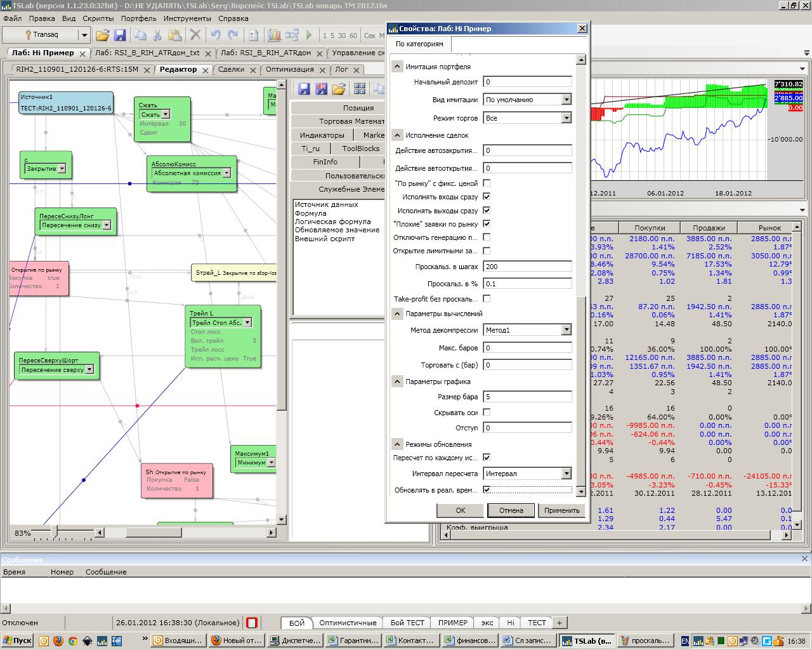812x650 pixels.
Task: Click the grid icon in editor toolbar
Action: click(360, 88)
